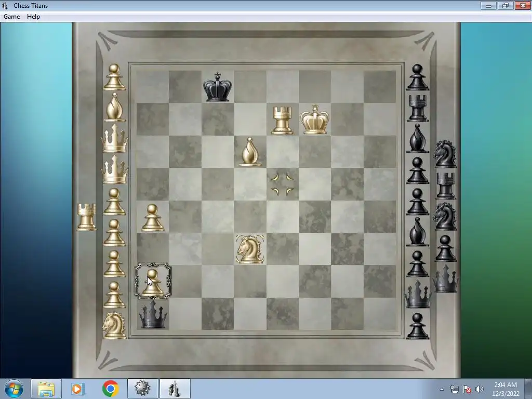Click the captured white bishop in the left tray
This screenshot has width=532, height=399.
(x=114, y=107)
